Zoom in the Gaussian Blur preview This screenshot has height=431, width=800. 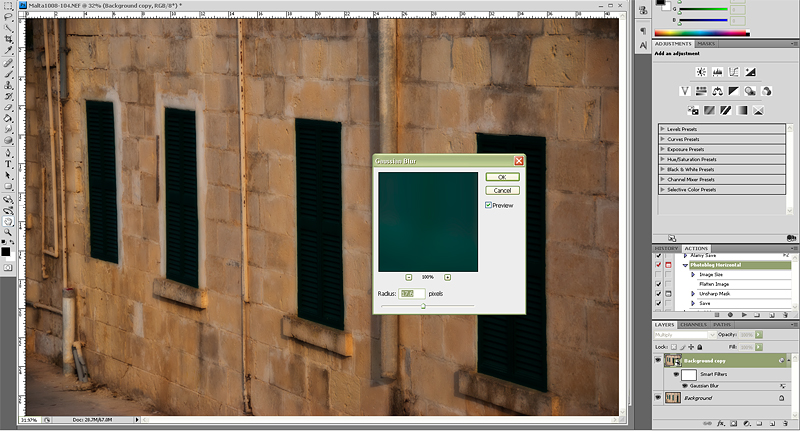pos(447,277)
